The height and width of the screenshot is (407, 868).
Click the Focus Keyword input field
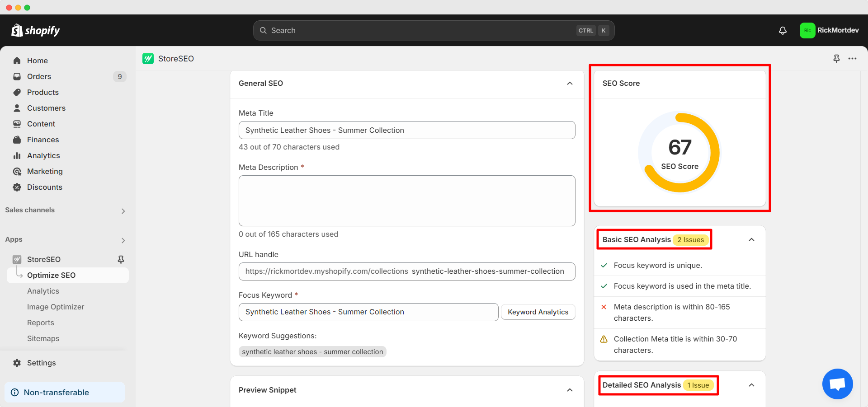[x=368, y=312]
